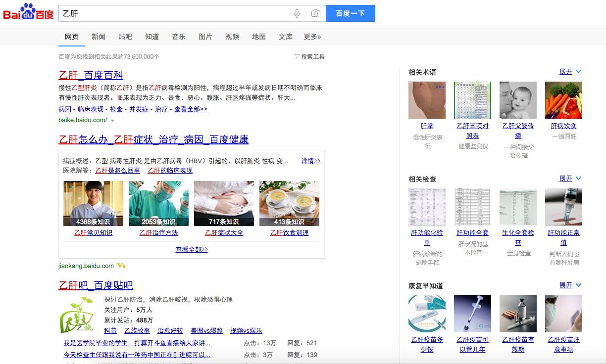
Task: Open the 乙肝_百度百科 result
Action: pyautogui.click(x=91, y=75)
